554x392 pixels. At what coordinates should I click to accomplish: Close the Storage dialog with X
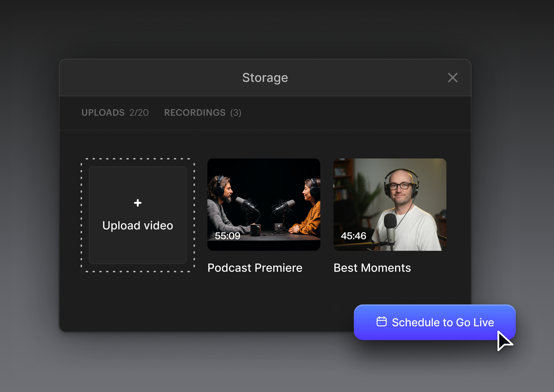coord(453,78)
